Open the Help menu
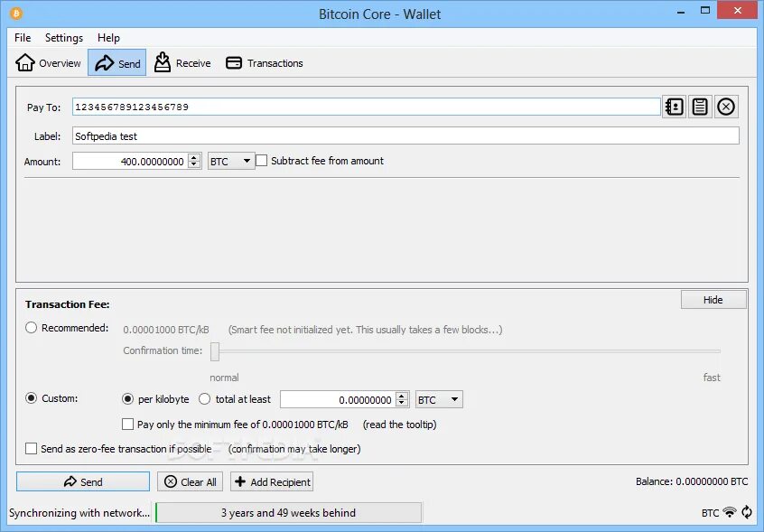Image resolution: width=764 pixels, height=532 pixels. [108, 38]
